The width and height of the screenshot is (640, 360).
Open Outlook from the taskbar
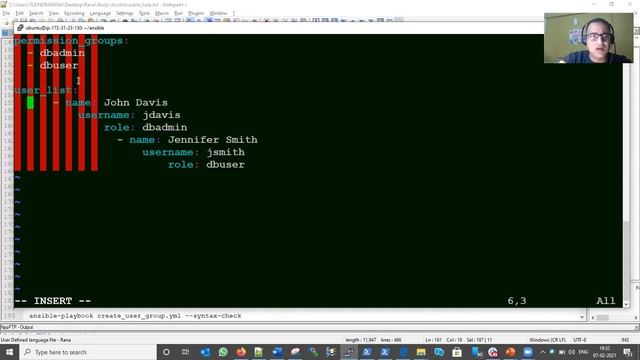pos(205,352)
